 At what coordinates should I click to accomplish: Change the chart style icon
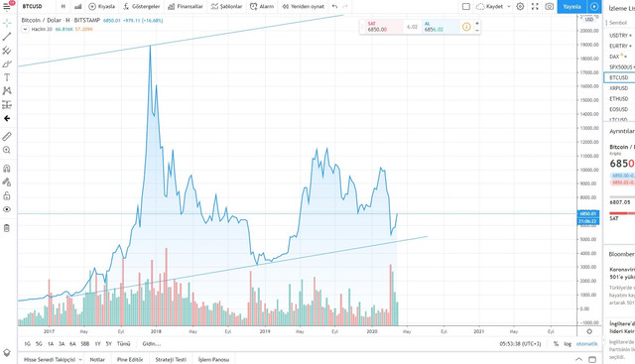coord(77,7)
